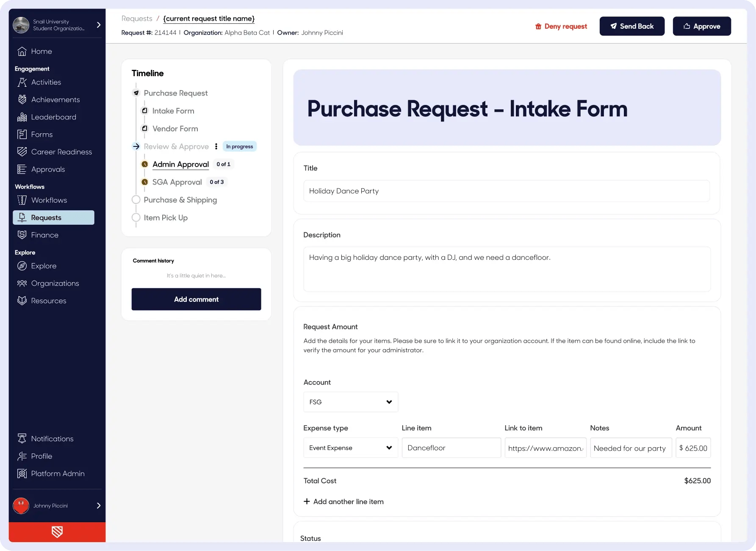The width and height of the screenshot is (756, 551).
Task: Click the Title field Holiday Dance Party
Action: coord(507,191)
